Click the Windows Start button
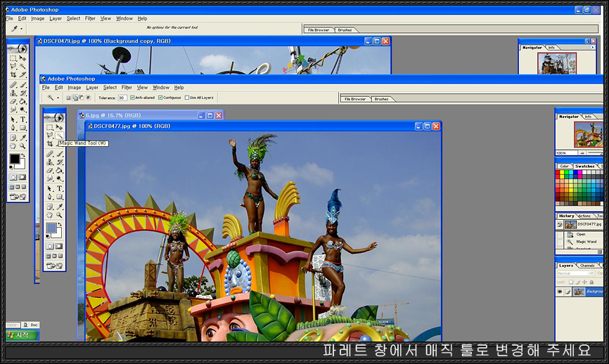The height and width of the screenshot is (364, 609). tap(18, 335)
